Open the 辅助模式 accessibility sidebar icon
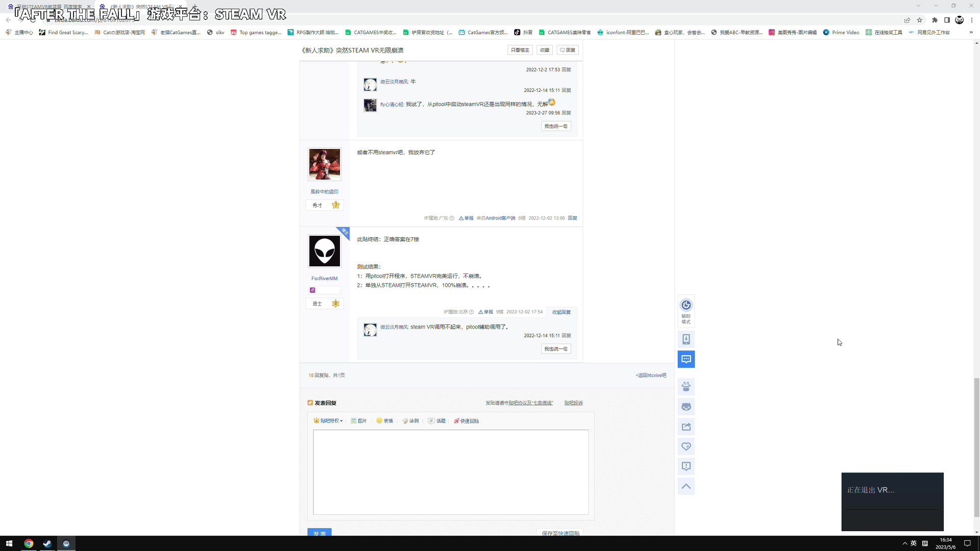 pos(686,311)
